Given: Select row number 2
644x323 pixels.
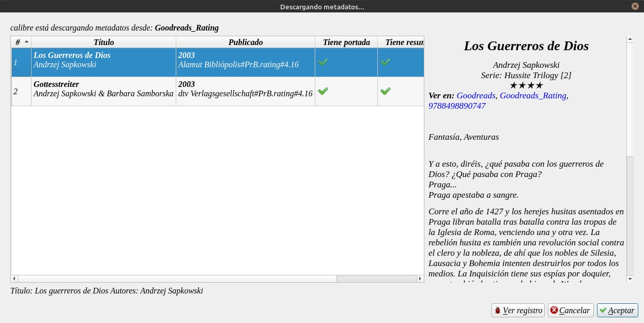Looking at the screenshot, I should (x=21, y=91).
